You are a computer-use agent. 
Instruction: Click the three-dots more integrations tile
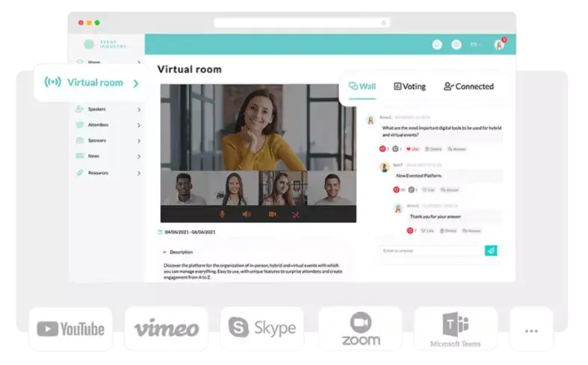[x=531, y=330]
